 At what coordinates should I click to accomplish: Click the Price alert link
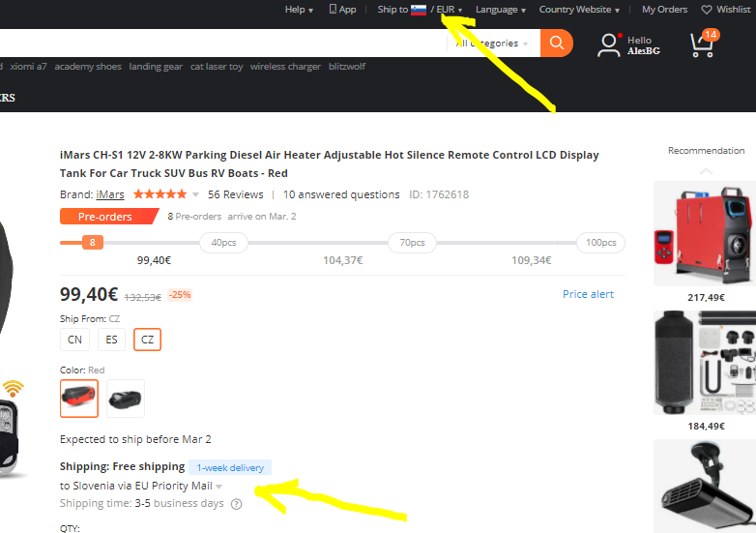coord(588,294)
